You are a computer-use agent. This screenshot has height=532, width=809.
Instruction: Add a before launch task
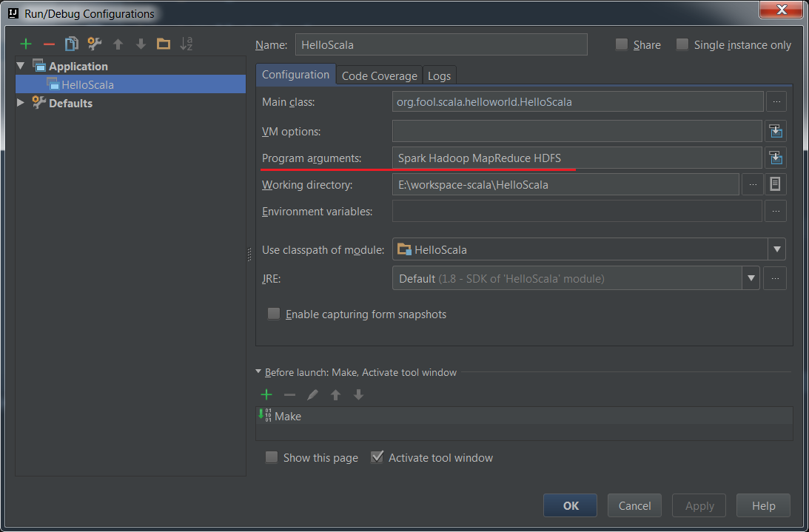[266, 395]
